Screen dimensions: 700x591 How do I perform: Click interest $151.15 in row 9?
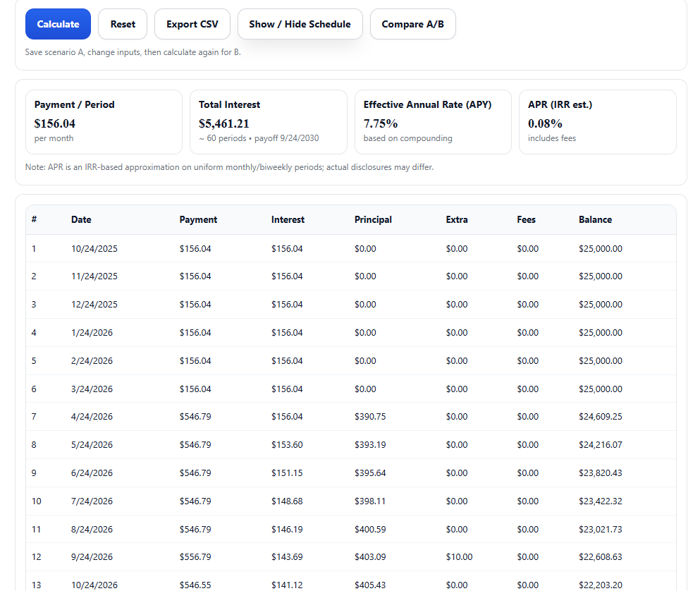[x=287, y=473]
